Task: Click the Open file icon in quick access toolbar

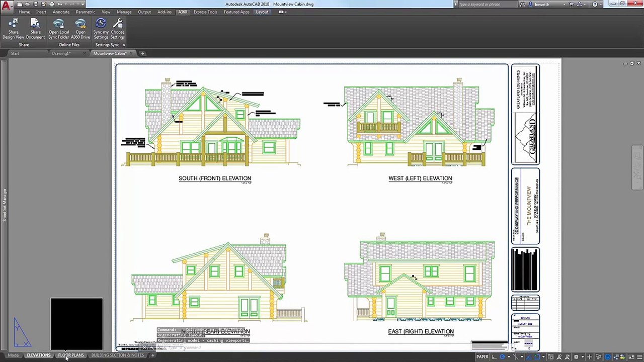Action: (27, 4)
